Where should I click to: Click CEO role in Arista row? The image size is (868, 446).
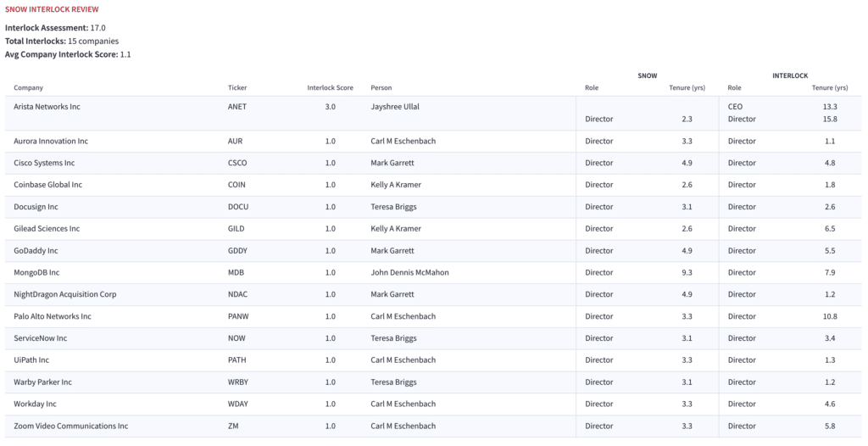735,106
